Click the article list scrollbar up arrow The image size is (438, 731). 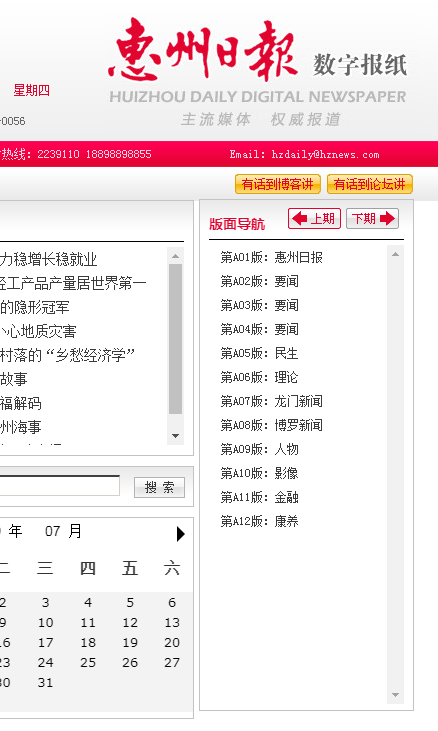(176, 256)
